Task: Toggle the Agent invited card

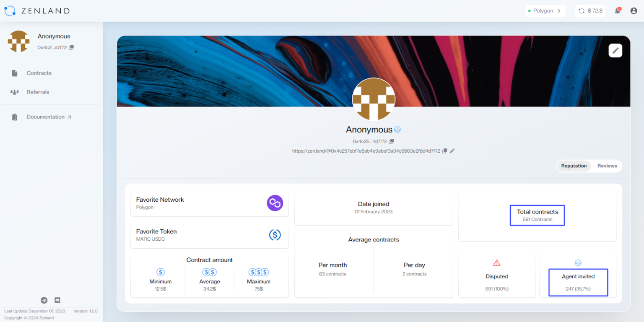Action: (578, 282)
